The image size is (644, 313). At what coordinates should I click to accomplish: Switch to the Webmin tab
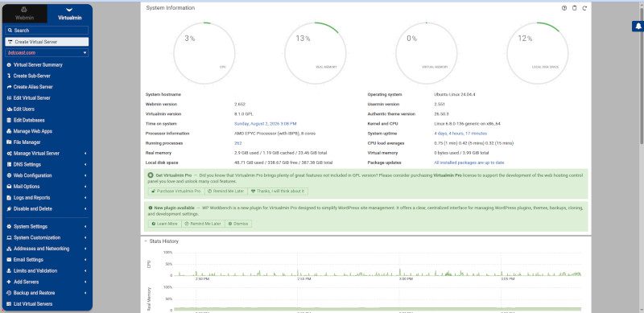[x=25, y=14]
